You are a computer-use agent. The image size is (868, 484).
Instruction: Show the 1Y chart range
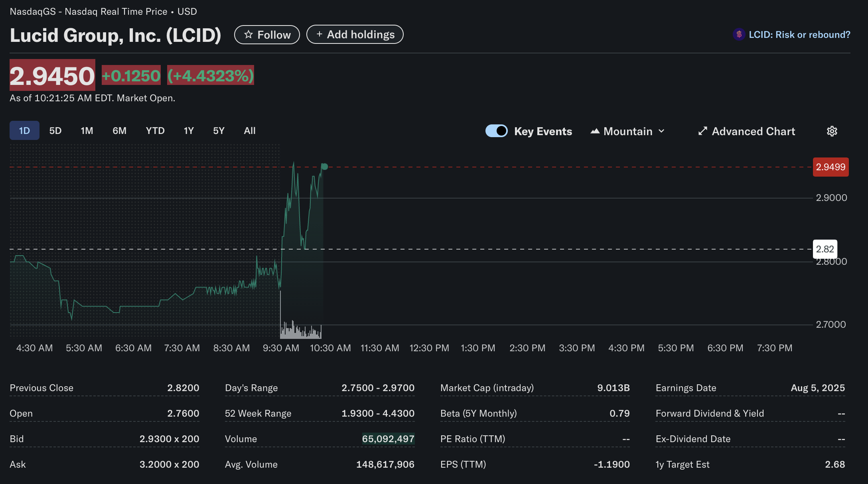point(189,131)
